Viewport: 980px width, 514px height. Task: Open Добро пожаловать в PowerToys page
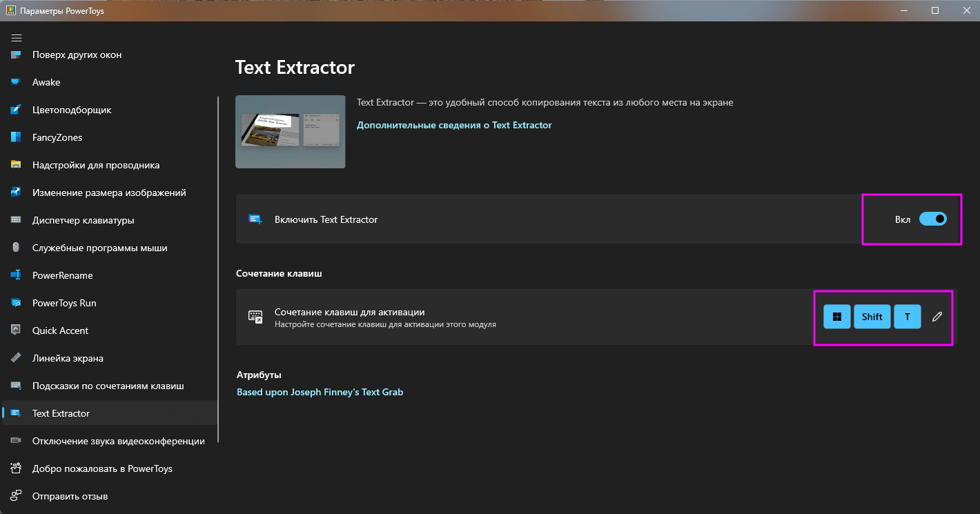pos(109,468)
